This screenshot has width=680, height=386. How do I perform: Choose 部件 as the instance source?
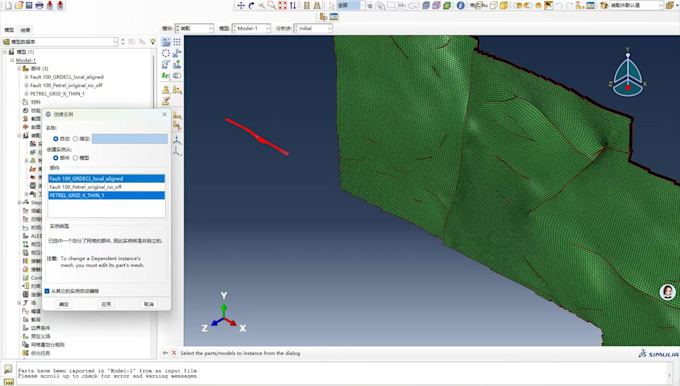click(56, 158)
